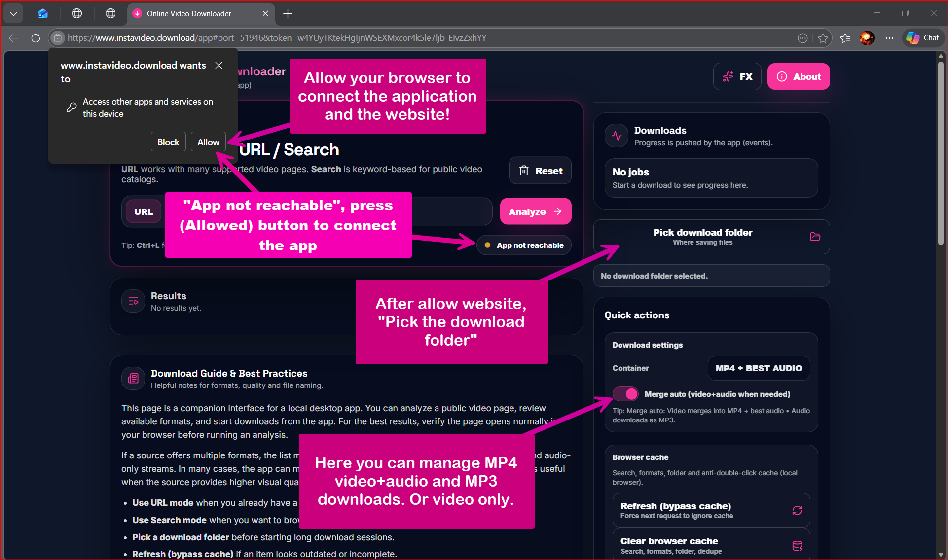Click the trash icon on the Reset button

click(524, 170)
